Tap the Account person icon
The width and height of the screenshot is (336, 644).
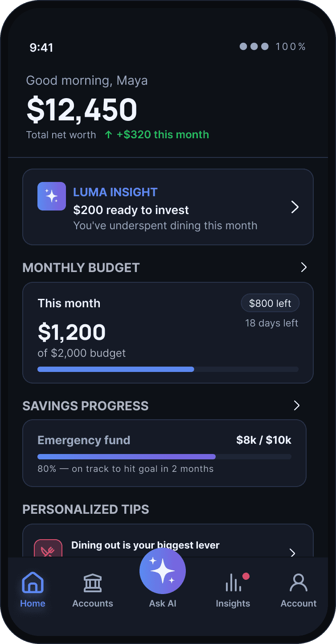[x=299, y=582]
